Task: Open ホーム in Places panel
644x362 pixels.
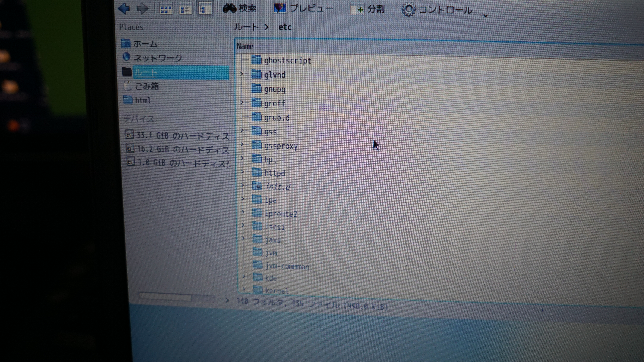Action: (139, 44)
